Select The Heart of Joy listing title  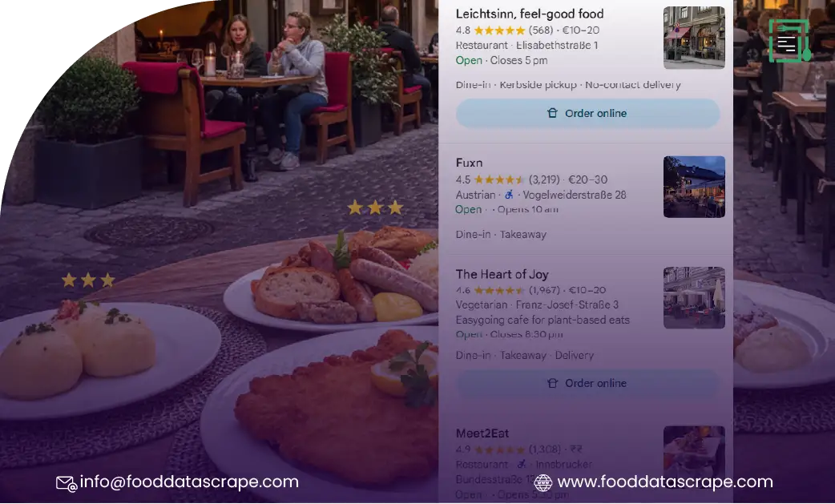502,275
